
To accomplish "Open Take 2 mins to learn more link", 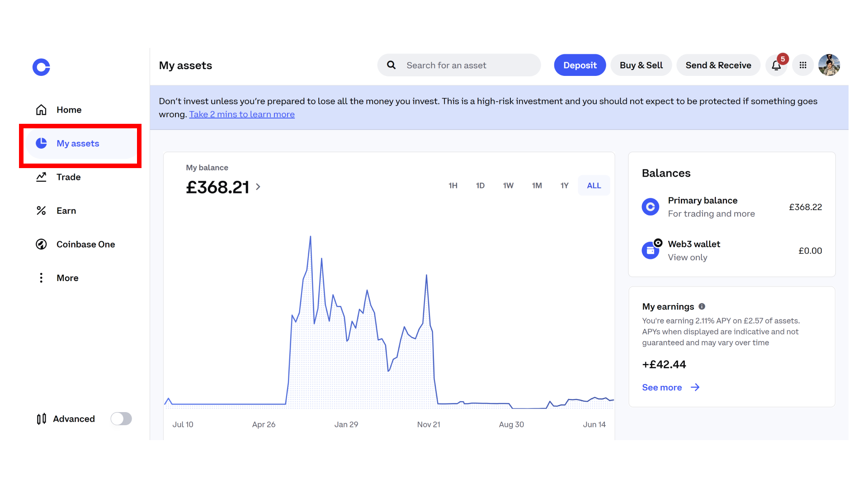I will [242, 114].
